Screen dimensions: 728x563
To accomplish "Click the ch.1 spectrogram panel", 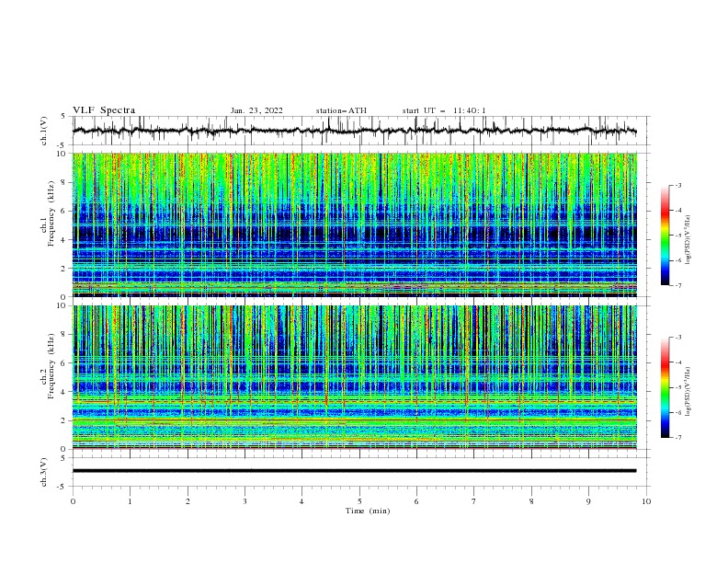I will pyautogui.click(x=355, y=224).
